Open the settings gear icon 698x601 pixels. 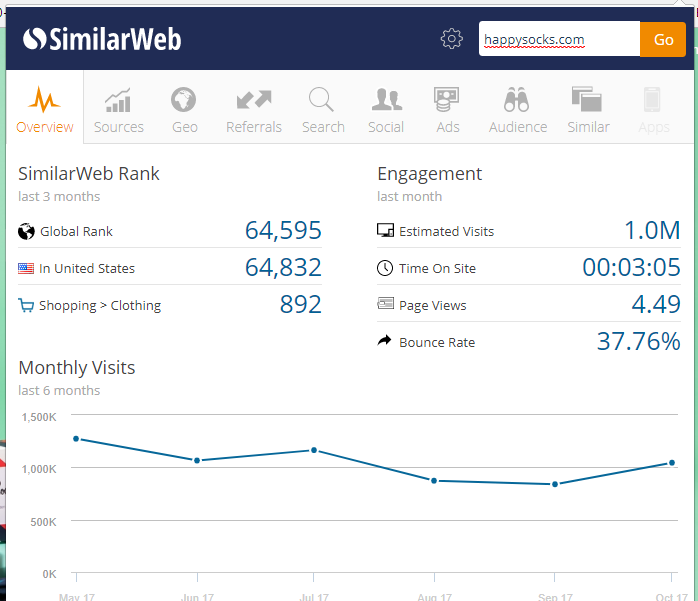tap(452, 39)
